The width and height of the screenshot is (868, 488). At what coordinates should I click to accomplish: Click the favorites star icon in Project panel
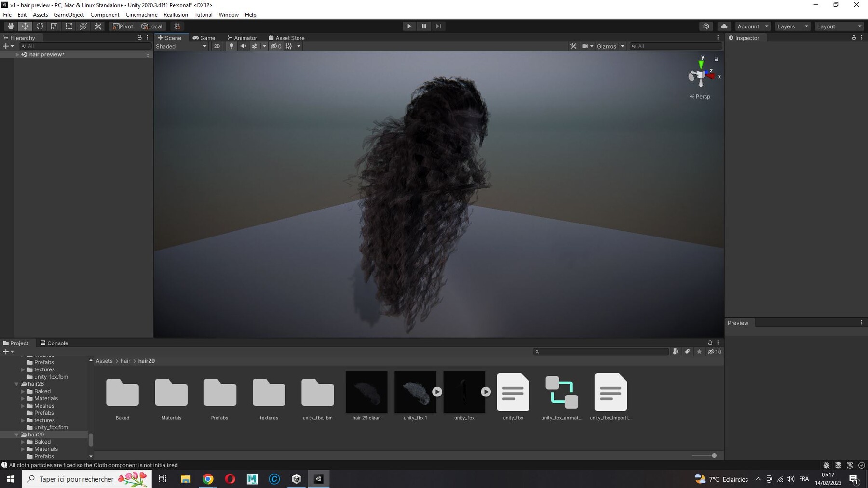699,352
